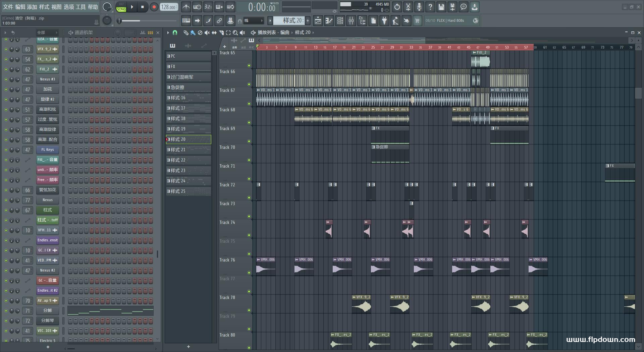Toggle the playlist magnet snap icon
The width and height of the screenshot is (644, 352).
click(175, 33)
